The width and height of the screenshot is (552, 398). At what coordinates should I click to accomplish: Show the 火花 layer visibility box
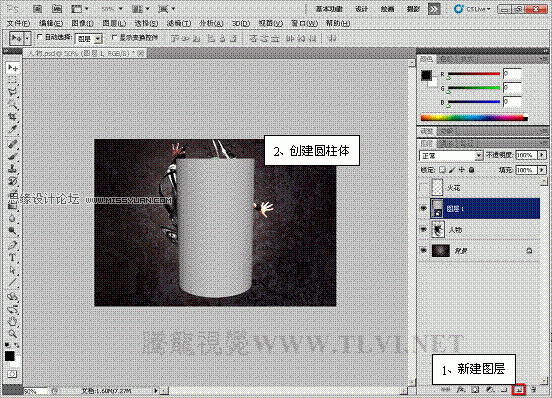424,188
